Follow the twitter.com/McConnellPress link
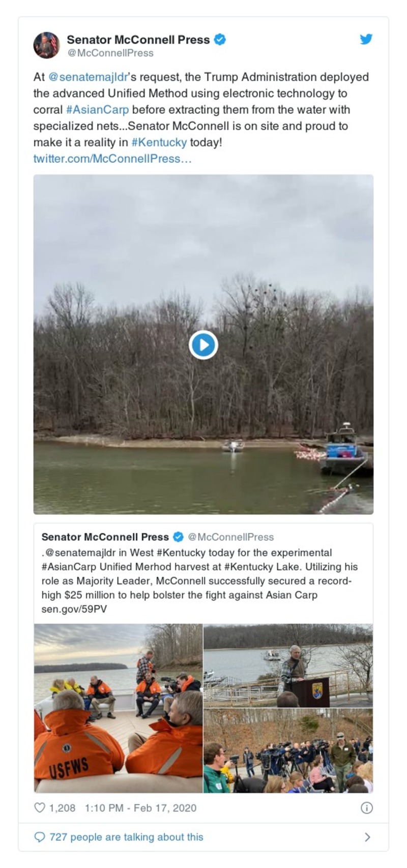Screen dimensions: 407x868 click(112, 159)
